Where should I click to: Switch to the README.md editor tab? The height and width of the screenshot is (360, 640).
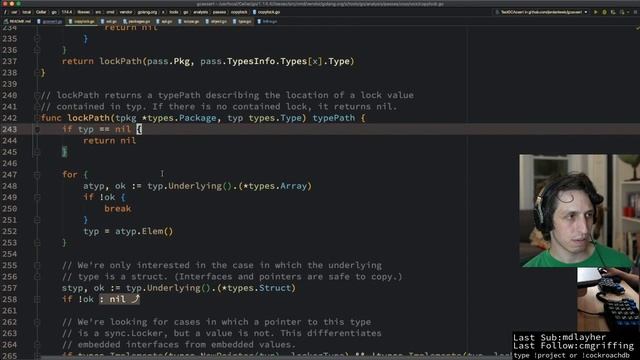click(17, 21)
